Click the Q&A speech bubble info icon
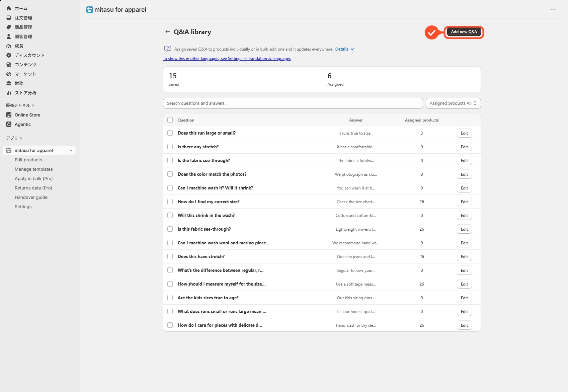Screen dimensions: 568x392 [x=168, y=49]
